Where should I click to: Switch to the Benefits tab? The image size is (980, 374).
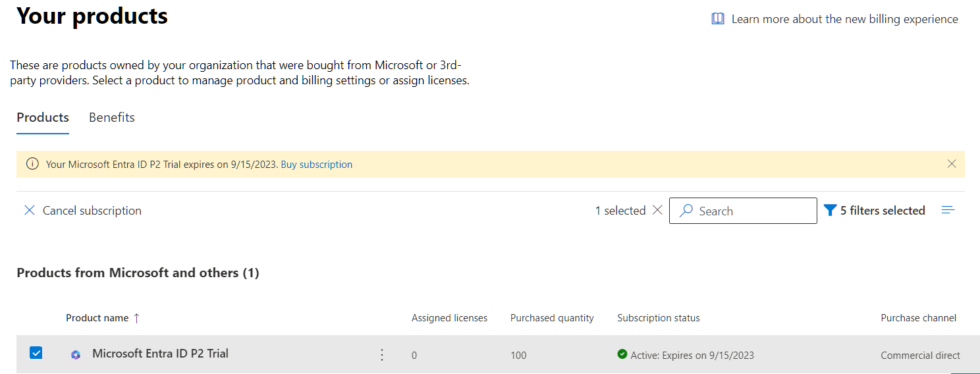tap(112, 117)
